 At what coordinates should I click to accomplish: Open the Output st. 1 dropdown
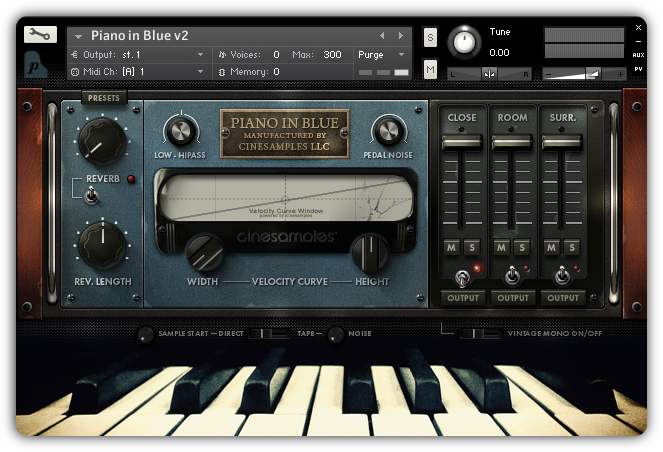coord(138,55)
